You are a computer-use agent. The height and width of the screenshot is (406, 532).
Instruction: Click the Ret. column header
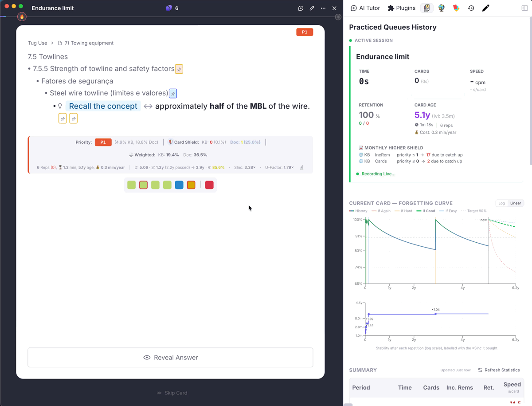click(489, 388)
